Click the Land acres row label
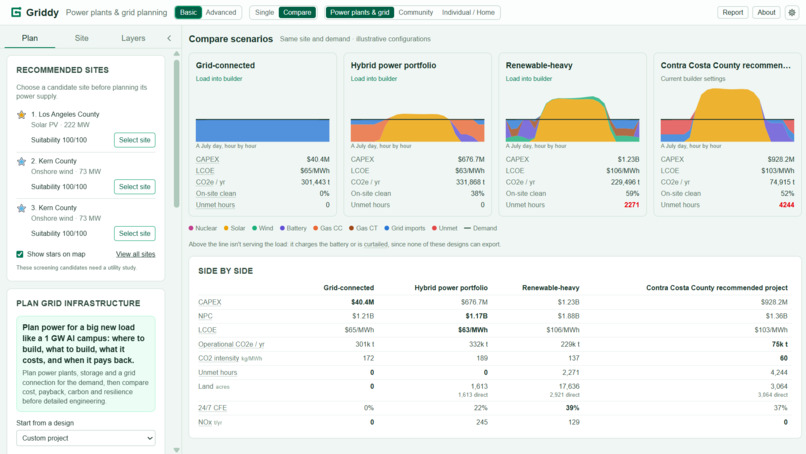 [214, 386]
